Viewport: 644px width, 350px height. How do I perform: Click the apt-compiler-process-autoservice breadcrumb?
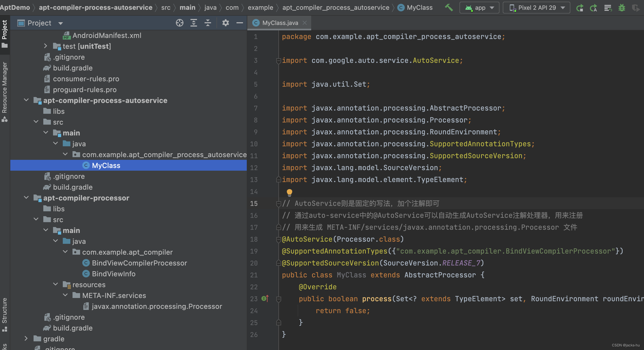click(x=96, y=8)
